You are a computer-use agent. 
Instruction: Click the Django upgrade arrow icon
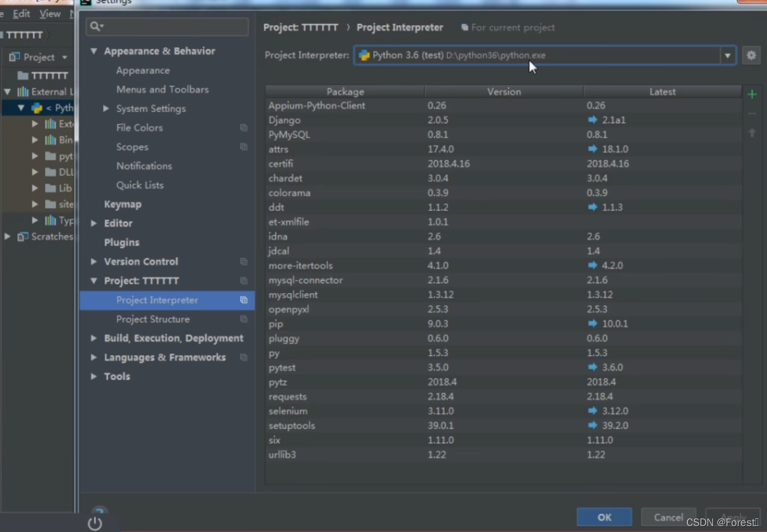pyautogui.click(x=592, y=120)
